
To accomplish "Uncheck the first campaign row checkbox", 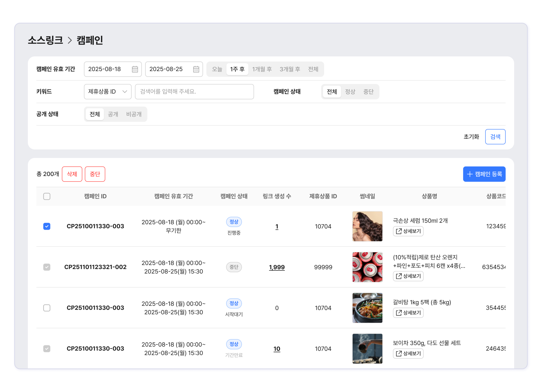I will click(47, 226).
